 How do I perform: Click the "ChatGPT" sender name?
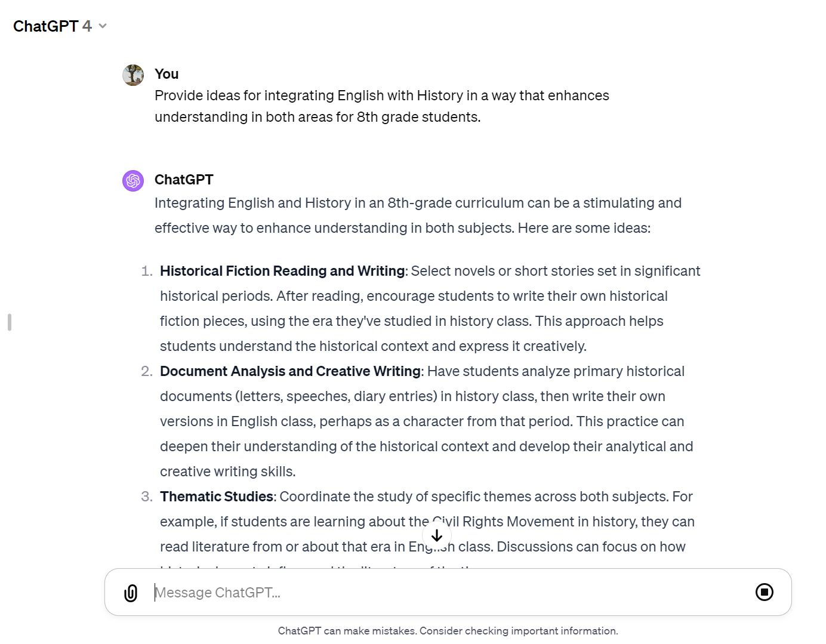tap(184, 180)
